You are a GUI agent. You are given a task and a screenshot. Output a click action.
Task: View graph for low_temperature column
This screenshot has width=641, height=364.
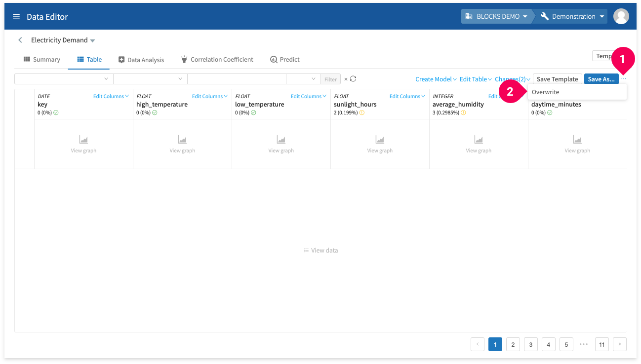[281, 144]
